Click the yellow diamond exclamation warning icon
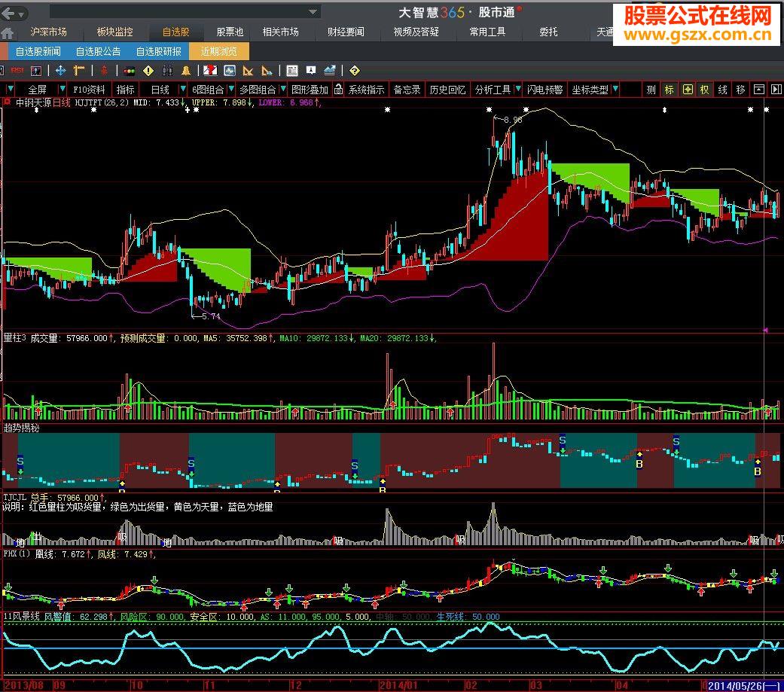Viewport: 784px width, 692px height. click(x=148, y=71)
